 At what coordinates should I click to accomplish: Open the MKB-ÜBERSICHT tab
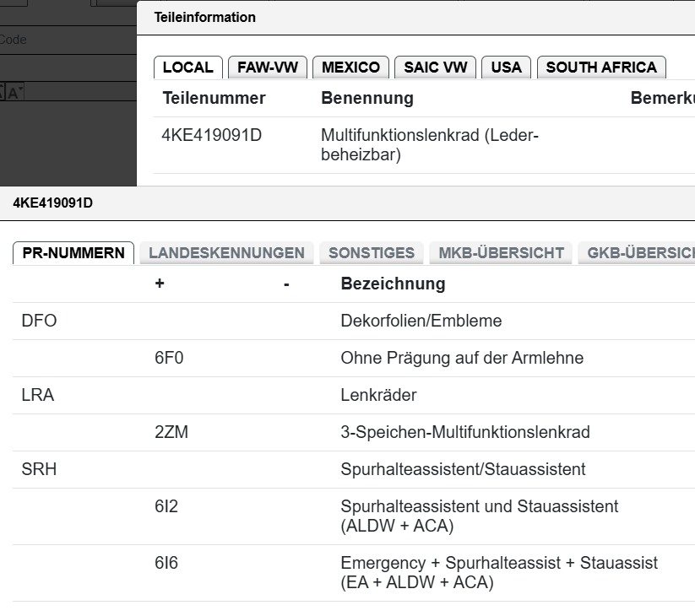(x=501, y=253)
